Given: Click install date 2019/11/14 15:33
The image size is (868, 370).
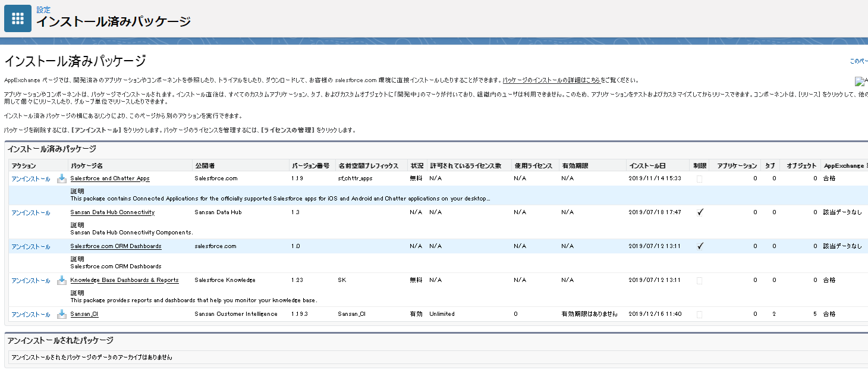Looking at the screenshot, I should pos(655,178).
